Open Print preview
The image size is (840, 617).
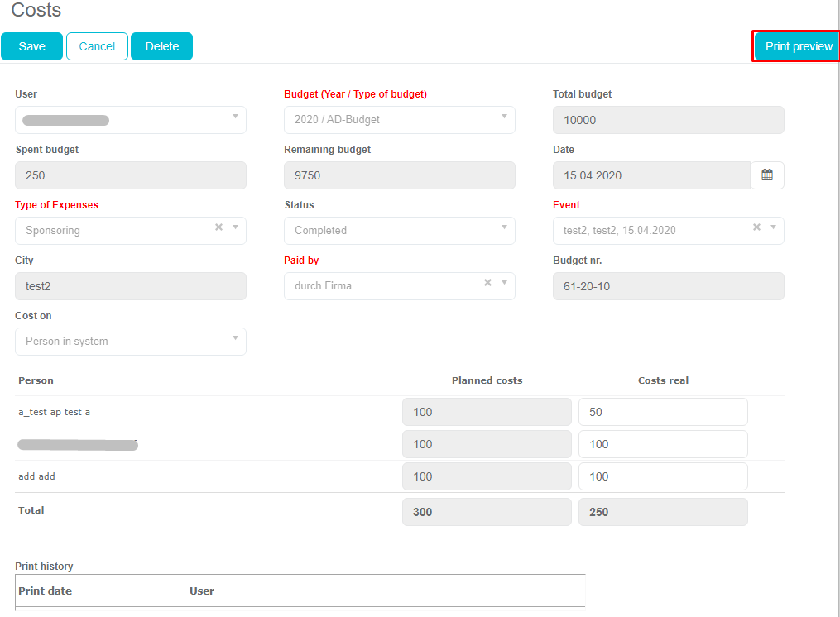click(798, 46)
